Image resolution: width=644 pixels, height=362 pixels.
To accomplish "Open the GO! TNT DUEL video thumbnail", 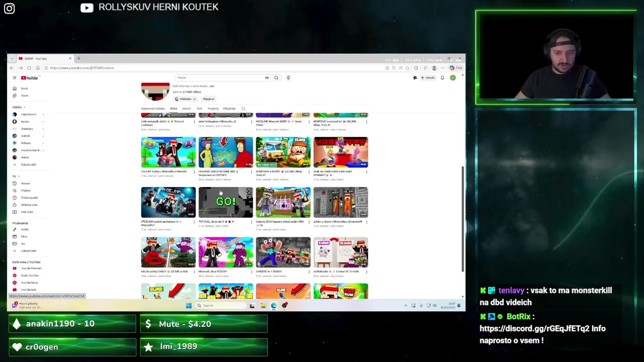I will click(x=226, y=202).
